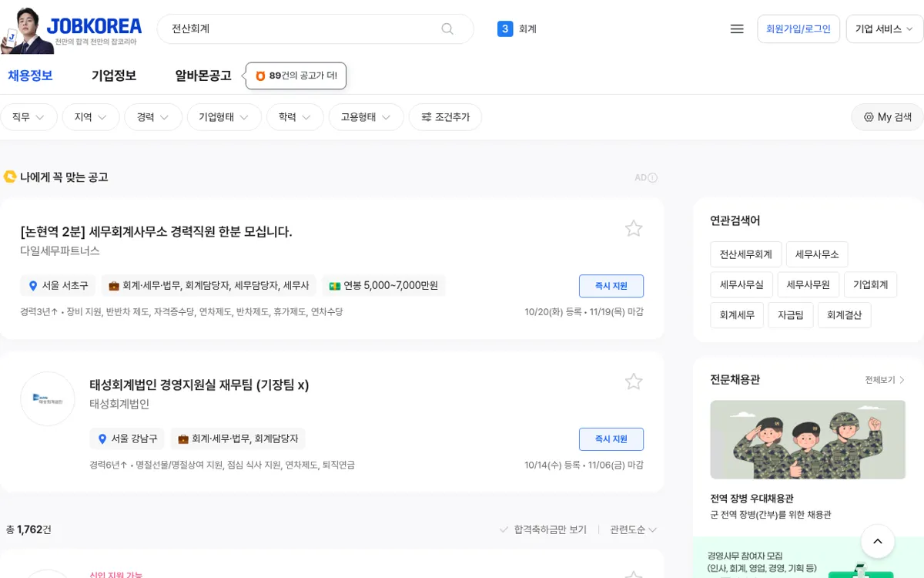Viewport: 924px width, 578px height.
Task: Click related keyword 회계결산
Action: click(x=844, y=315)
